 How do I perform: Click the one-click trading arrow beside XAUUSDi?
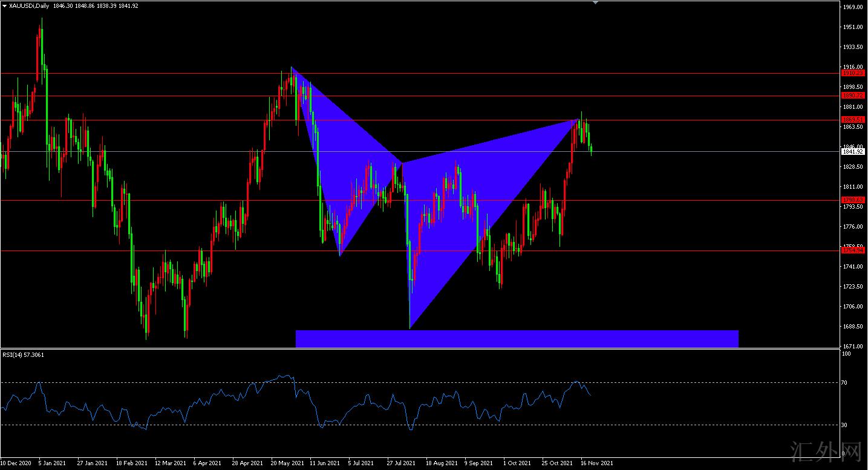pos(5,5)
